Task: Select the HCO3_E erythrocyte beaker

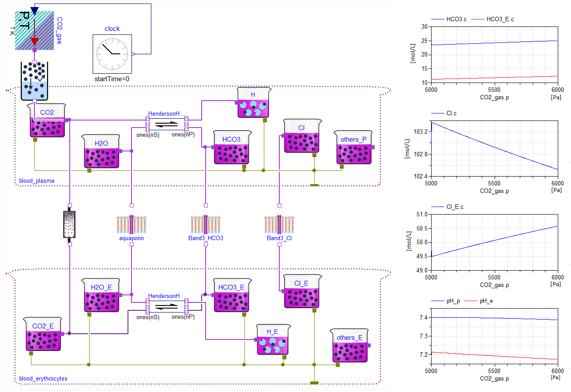Action: [x=233, y=295]
